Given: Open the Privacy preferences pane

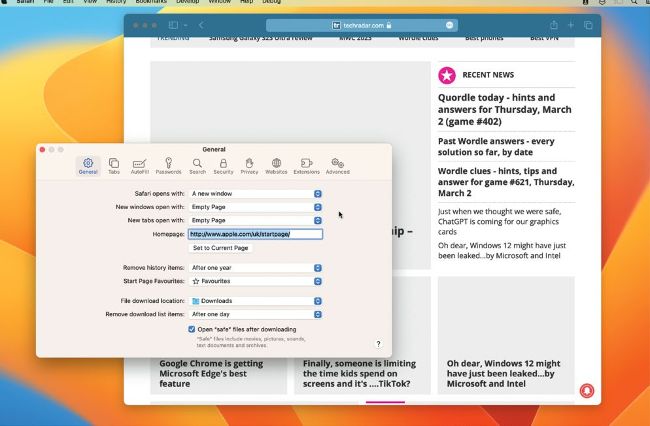Looking at the screenshot, I should tap(249, 166).
